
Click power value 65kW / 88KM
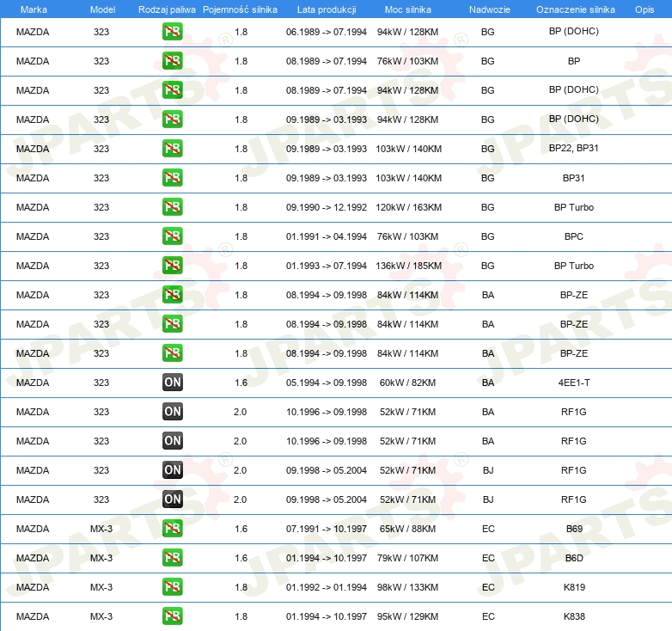pyautogui.click(x=407, y=529)
